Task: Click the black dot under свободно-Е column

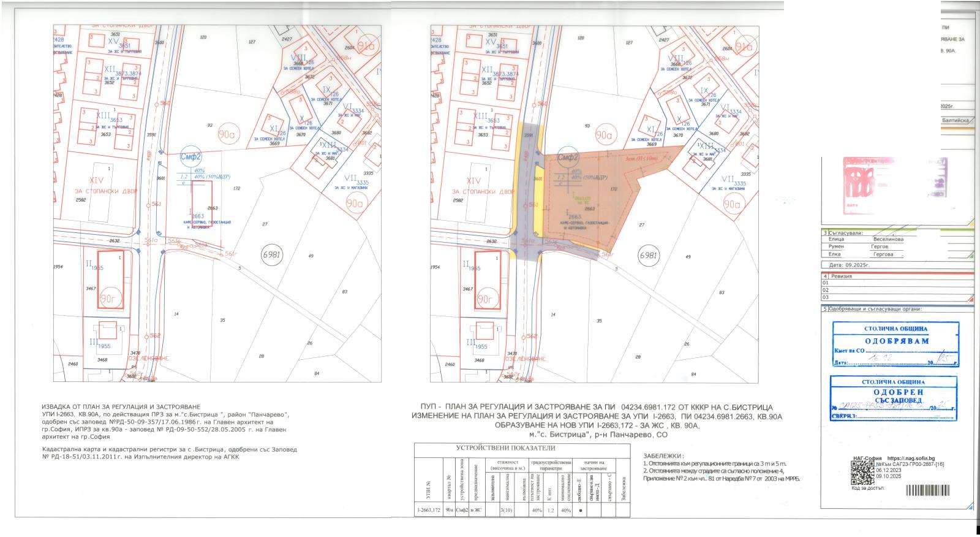Action: point(579,510)
